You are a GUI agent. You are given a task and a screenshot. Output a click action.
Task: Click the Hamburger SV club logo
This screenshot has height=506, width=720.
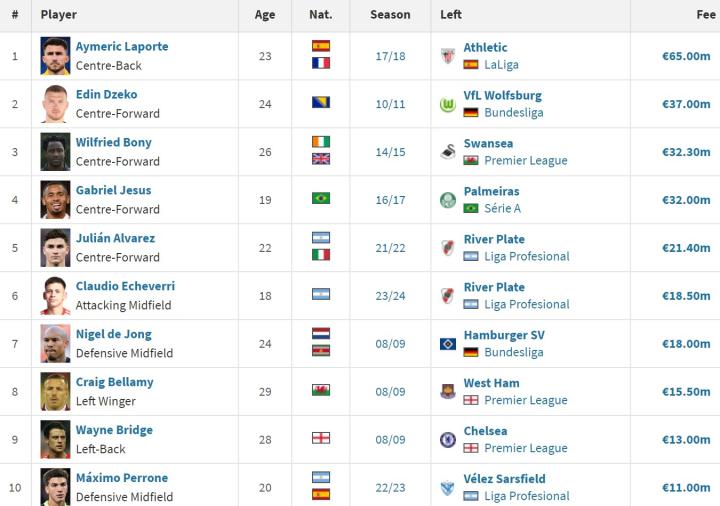coord(448,344)
